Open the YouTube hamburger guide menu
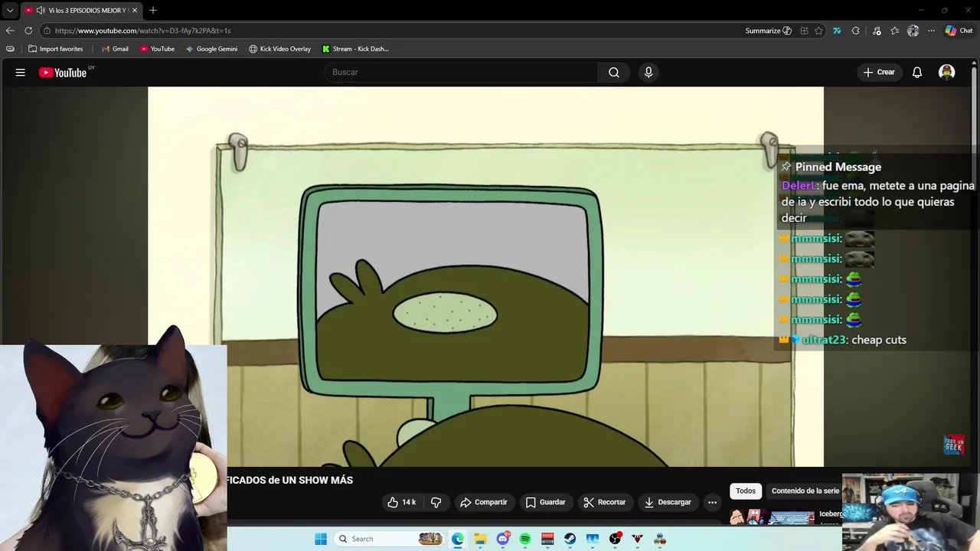Image resolution: width=980 pixels, height=551 pixels. pyautogui.click(x=21, y=73)
